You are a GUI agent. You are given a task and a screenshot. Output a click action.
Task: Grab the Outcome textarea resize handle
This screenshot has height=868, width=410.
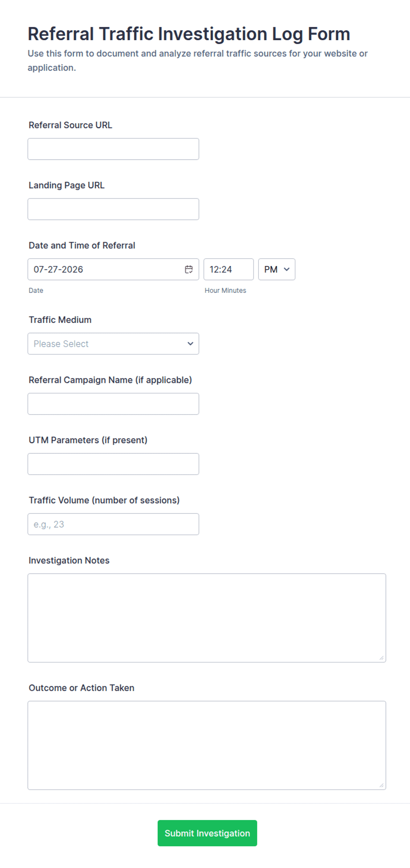tap(381, 785)
